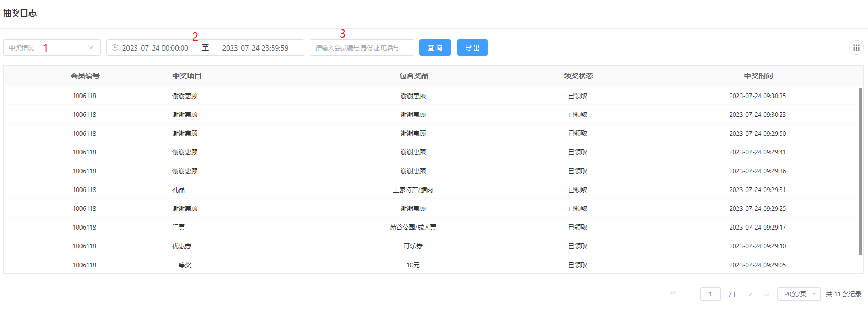Expand the 20条/页 page size selector
The image size is (868, 310).
(x=798, y=294)
